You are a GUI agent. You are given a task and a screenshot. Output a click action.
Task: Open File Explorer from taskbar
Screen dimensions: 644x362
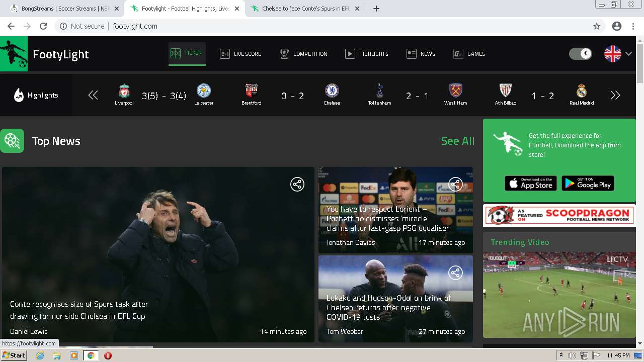point(57,355)
